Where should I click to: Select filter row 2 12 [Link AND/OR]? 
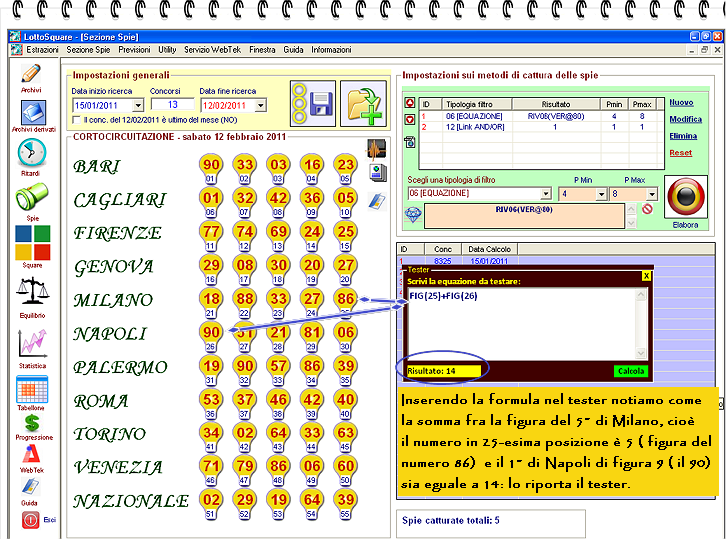click(542, 127)
